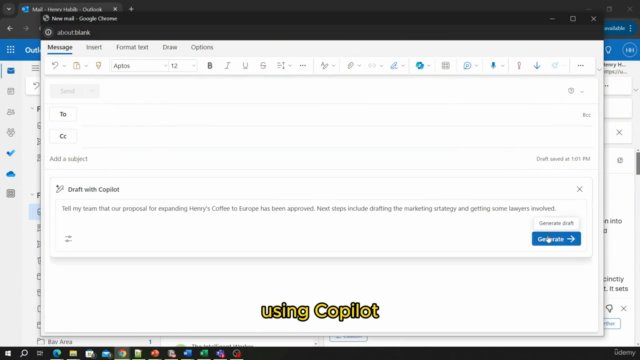Click the Generate button in Copilot
This screenshot has width=640, height=360.
pyautogui.click(x=556, y=239)
